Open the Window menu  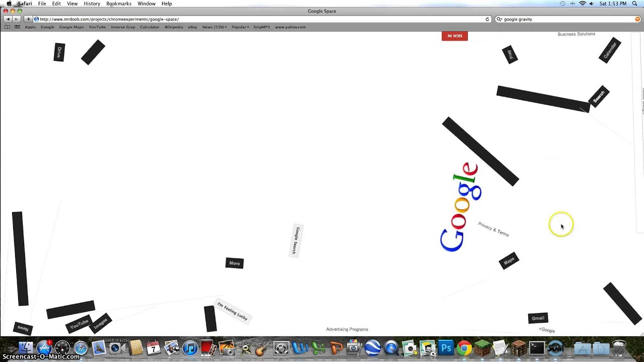pyautogui.click(x=146, y=4)
